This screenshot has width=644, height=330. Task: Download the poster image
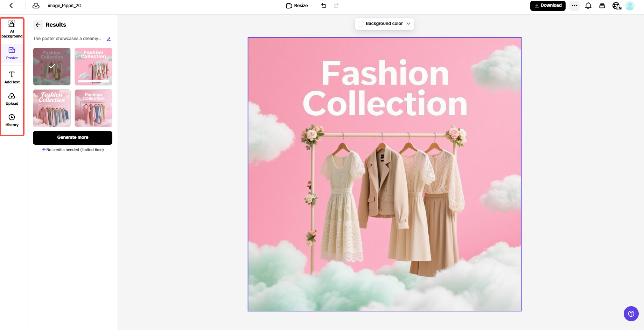point(548,6)
